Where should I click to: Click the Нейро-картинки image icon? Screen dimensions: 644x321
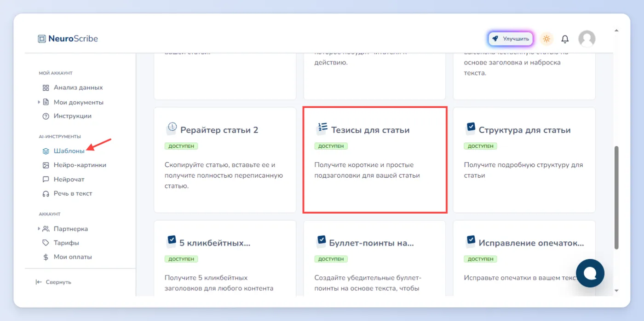click(x=46, y=165)
